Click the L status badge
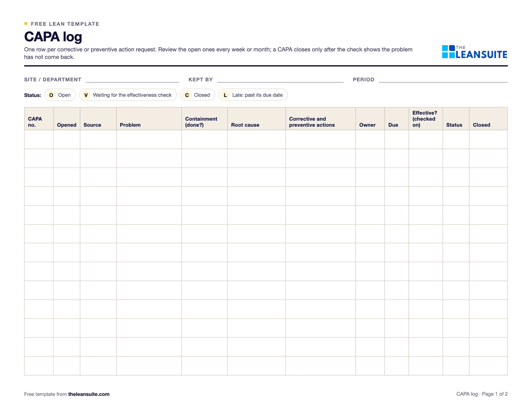 (225, 95)
